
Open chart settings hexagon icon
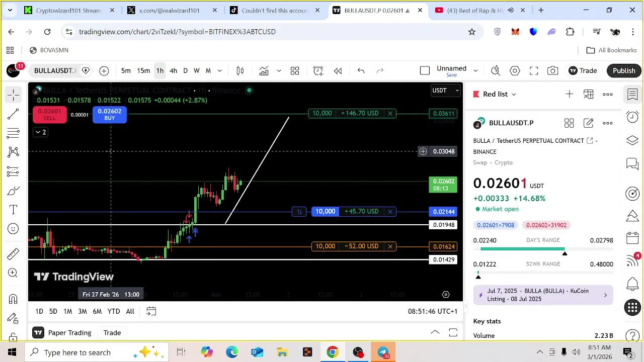click(x=515, y=71)
